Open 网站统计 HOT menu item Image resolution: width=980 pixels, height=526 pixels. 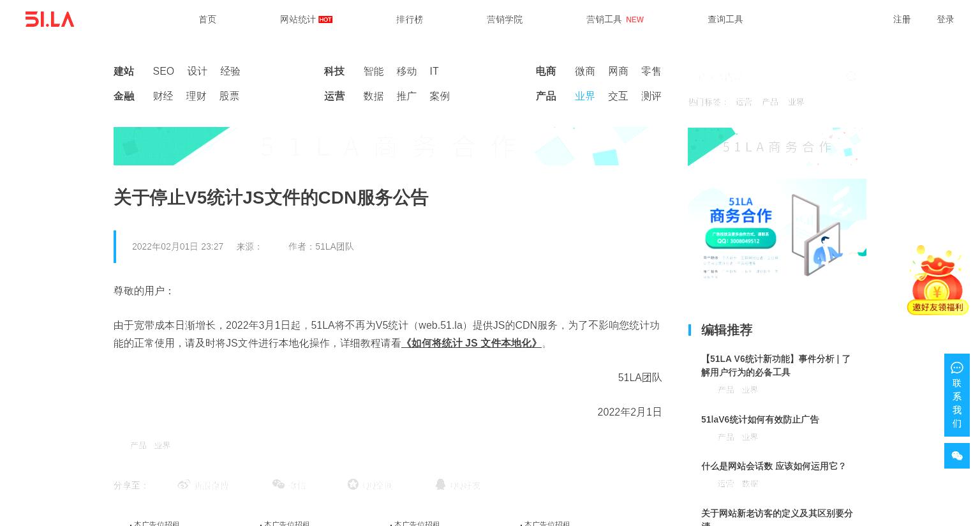point(306,19)
